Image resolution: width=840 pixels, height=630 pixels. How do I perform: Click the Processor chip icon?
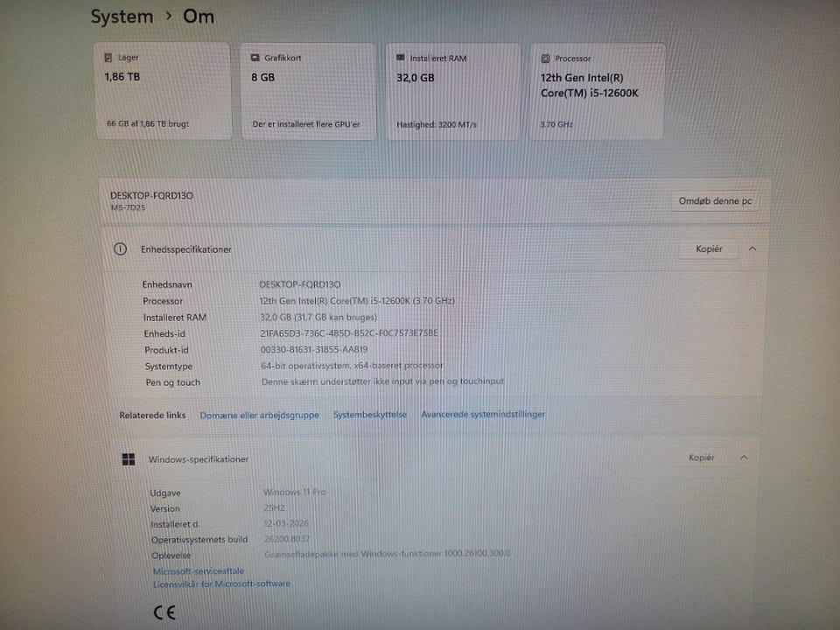pyautogui.click(x=545, y=59)
